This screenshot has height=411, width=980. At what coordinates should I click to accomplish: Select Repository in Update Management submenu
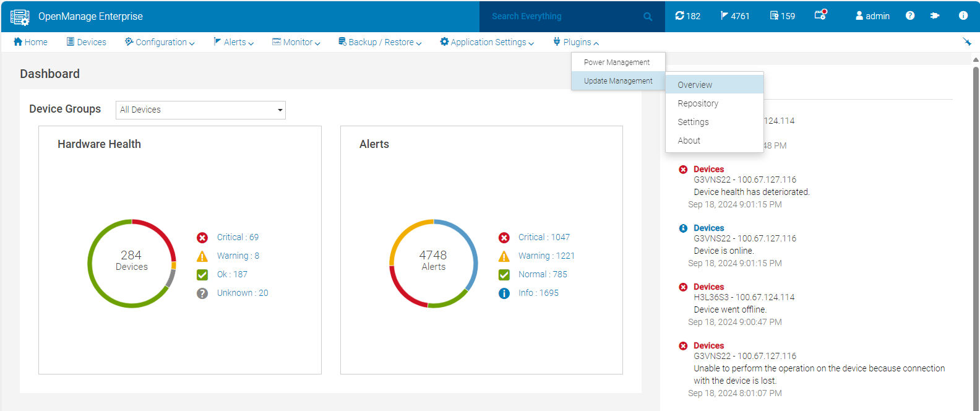pos(698,103)
